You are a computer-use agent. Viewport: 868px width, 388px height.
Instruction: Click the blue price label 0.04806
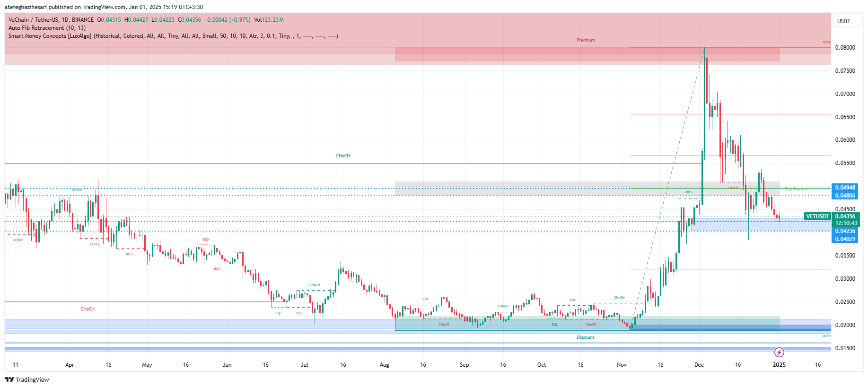tap(845, 195)
